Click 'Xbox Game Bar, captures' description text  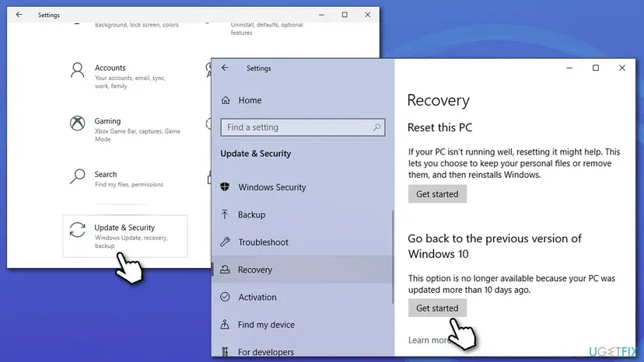[137, 135]
